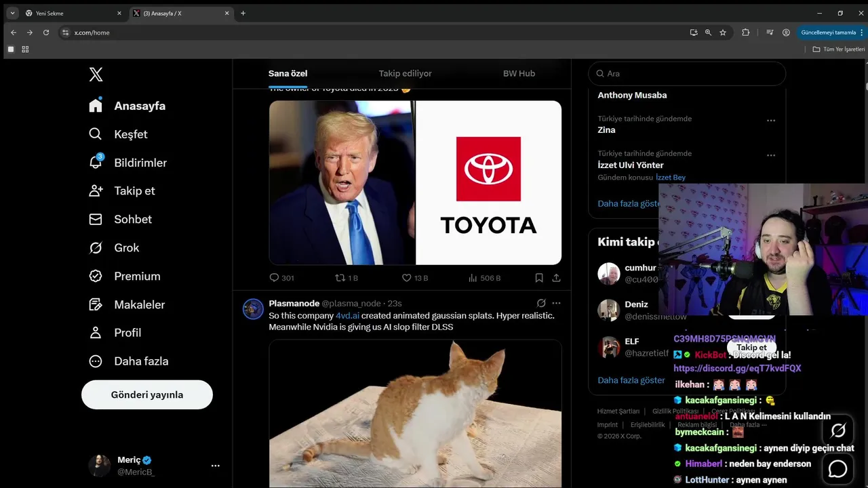Open the Trump Toyota image
This screenshot has width=868, height=488.
point(415,183)
